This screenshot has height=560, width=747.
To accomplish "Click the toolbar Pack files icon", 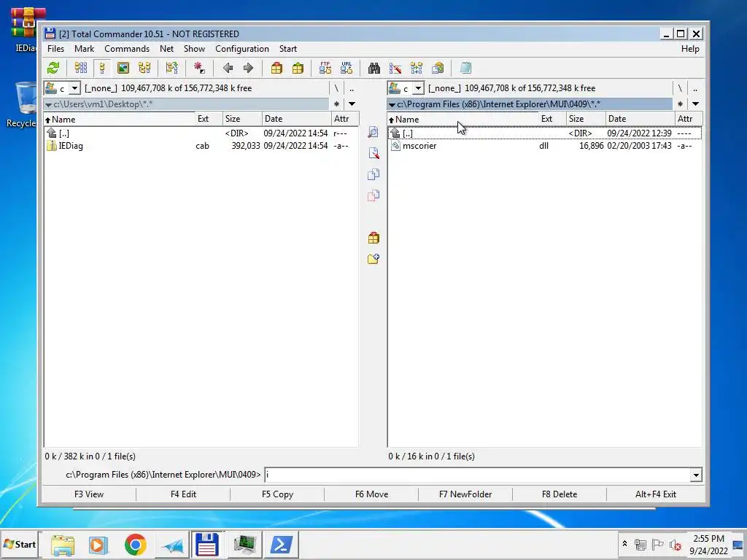I will click(x=276, y=68).
